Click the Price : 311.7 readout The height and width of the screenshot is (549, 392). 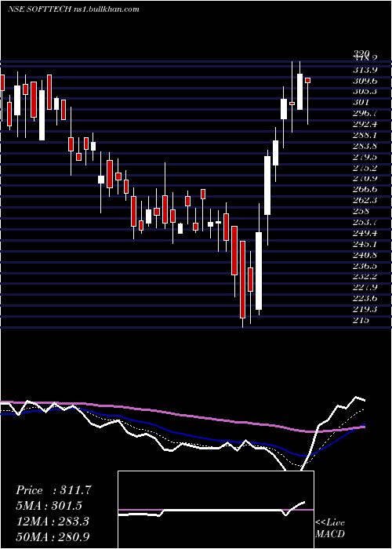[x=53, y=490]
